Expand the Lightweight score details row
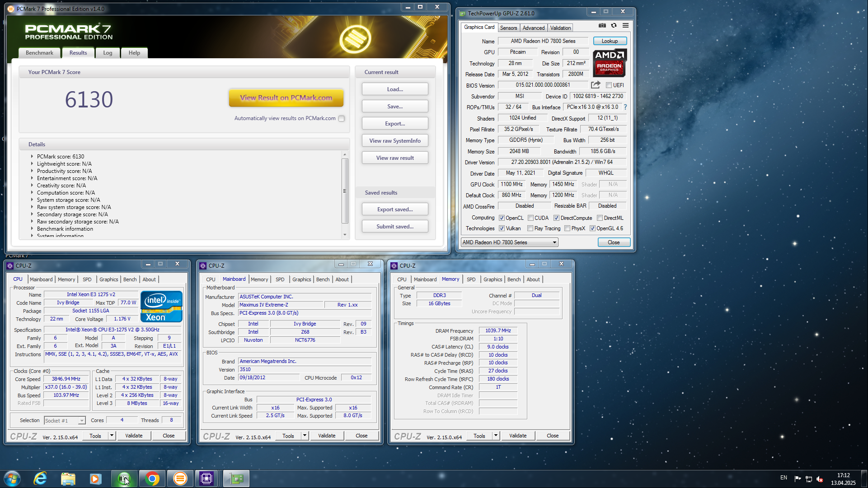Image resolution: width=868 pixels, height=488 pixels. click(x=32, y=164)
